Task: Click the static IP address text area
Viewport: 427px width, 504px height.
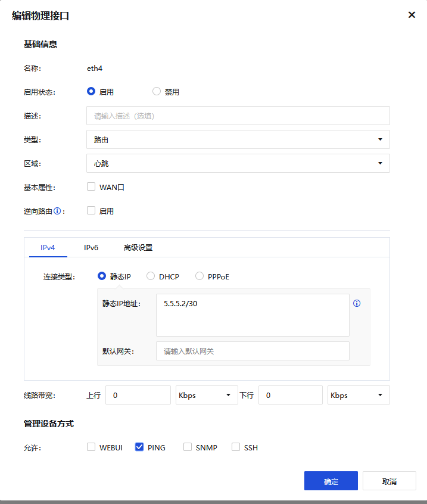Action: [x=253, y=315]
